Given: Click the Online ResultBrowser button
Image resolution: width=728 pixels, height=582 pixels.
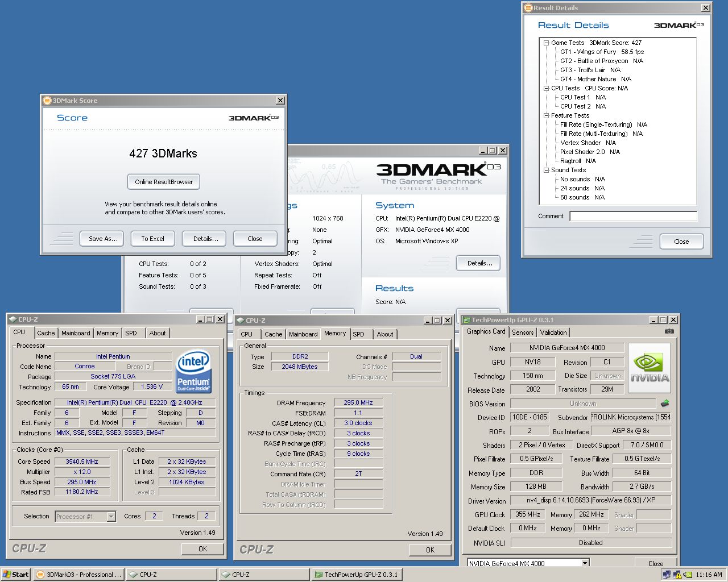Looking at the screenshot, I should coord(164,182).
